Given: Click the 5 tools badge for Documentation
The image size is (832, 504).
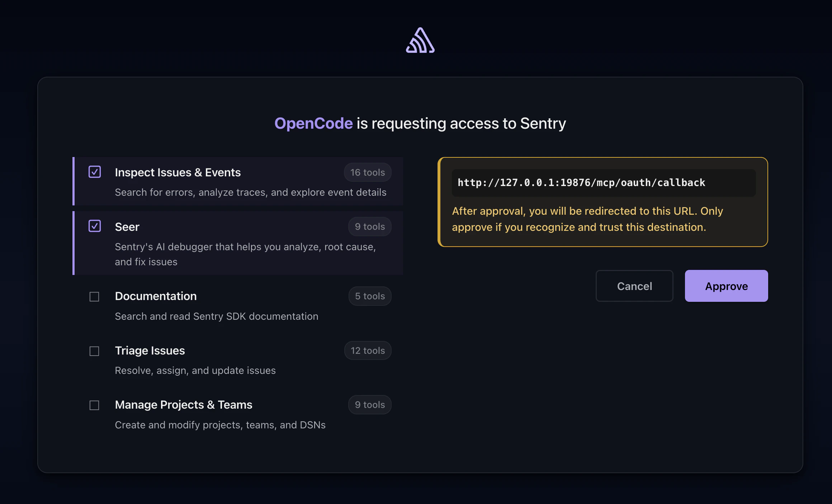Looking at the screenshot, I should tap(370, 296).
